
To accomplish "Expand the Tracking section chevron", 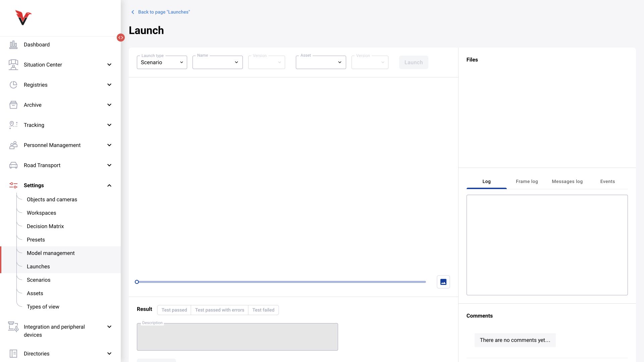I will click(x=109, y=125).
